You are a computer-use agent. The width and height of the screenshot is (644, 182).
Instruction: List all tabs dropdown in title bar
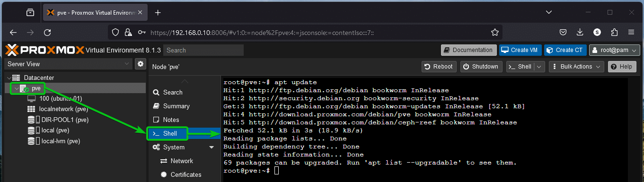[x=548, y=13]
